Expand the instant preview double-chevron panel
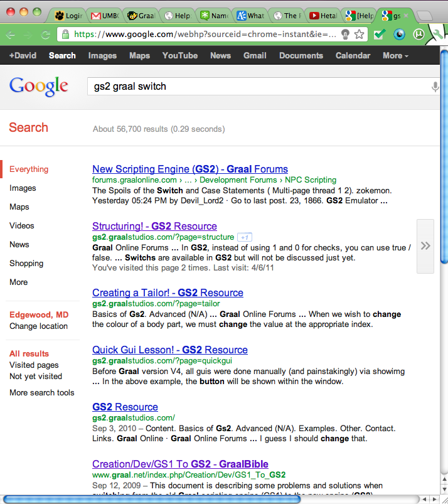 click(x=425, y=246)
